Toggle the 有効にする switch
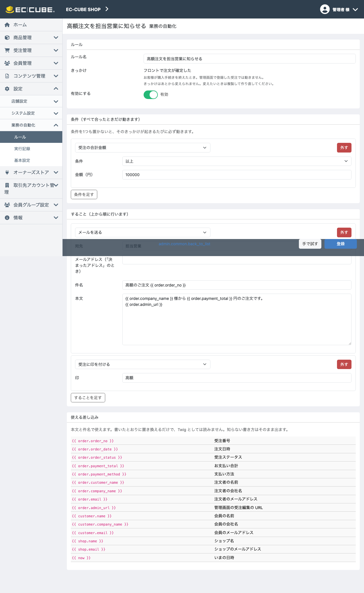This screenshot has height=593, width=364. pos(151,94)
